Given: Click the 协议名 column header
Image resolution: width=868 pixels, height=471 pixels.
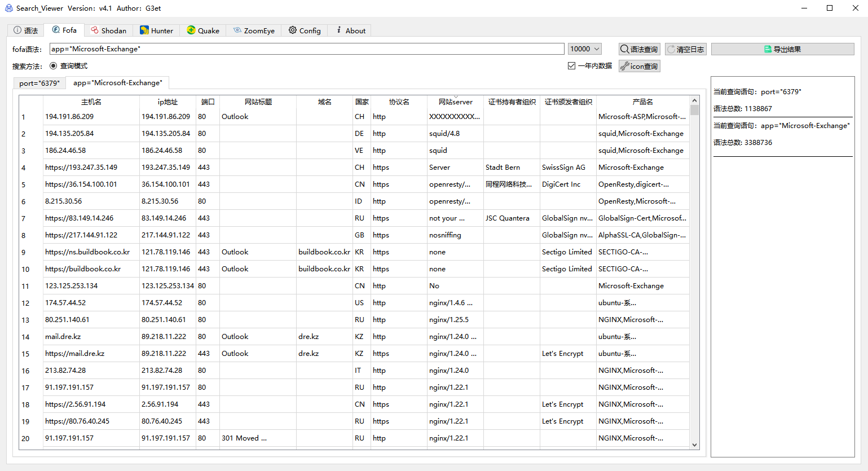Looking at the screenshot, I should tap(399, 102).
